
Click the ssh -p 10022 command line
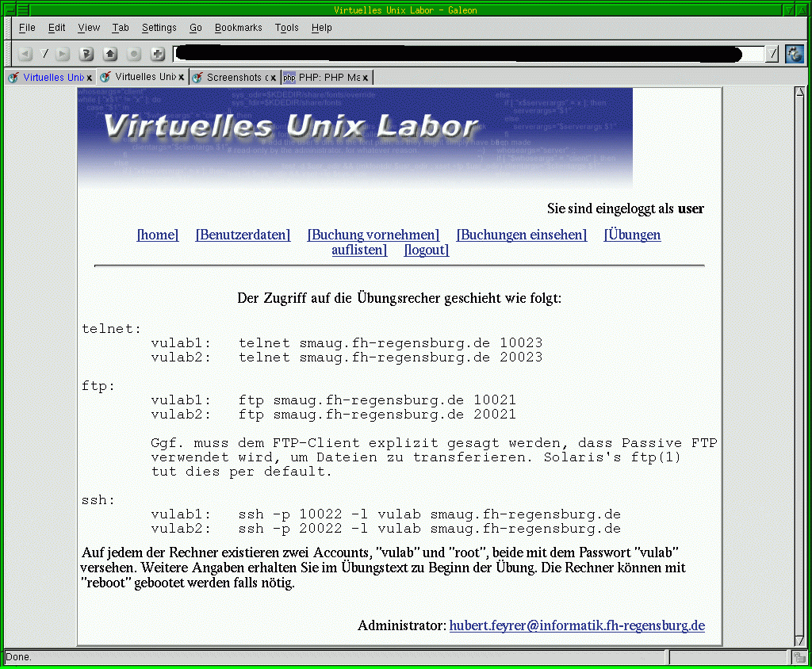tap(430, 514)
